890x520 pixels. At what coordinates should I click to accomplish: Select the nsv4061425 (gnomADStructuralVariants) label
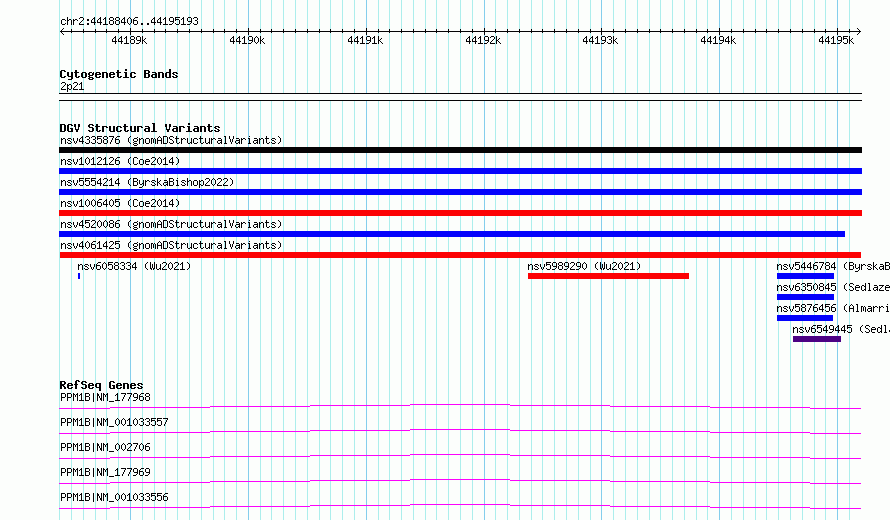tap(171, 245)
